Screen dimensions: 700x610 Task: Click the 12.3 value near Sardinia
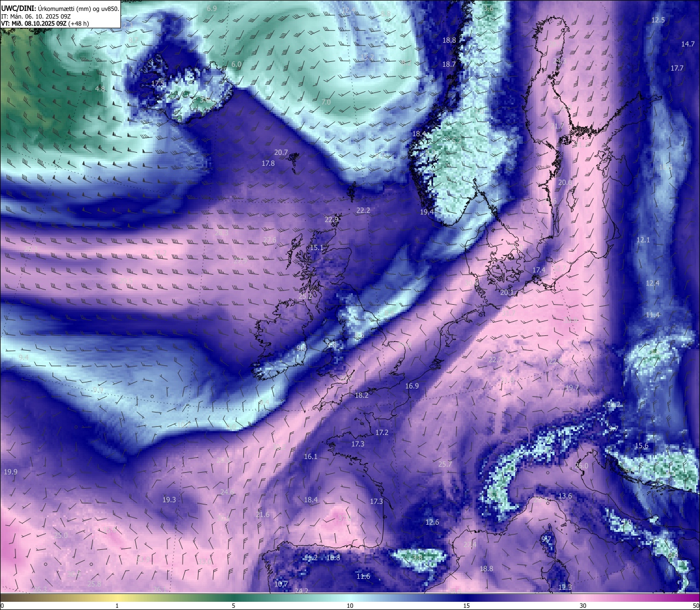click(565, 587)
